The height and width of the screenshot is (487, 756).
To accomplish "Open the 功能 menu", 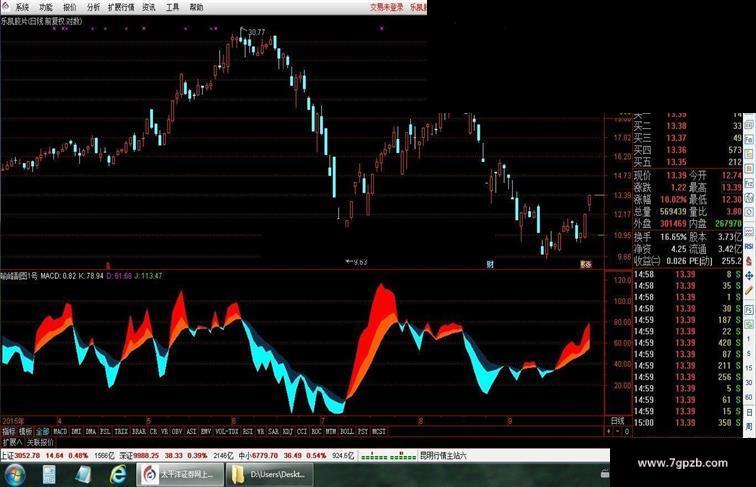I will click(x=46, y=7).
